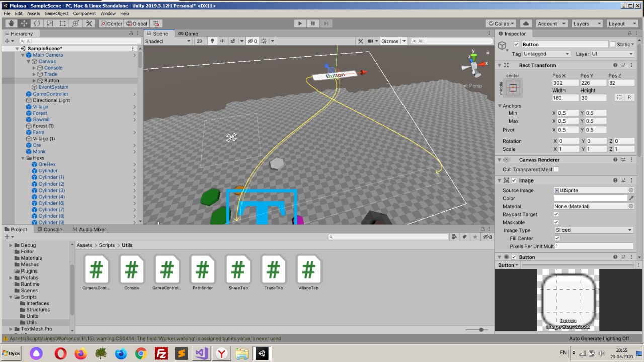Open Material object picker
Viewport: 644px width, 362px height.
(x=631, y=206)
